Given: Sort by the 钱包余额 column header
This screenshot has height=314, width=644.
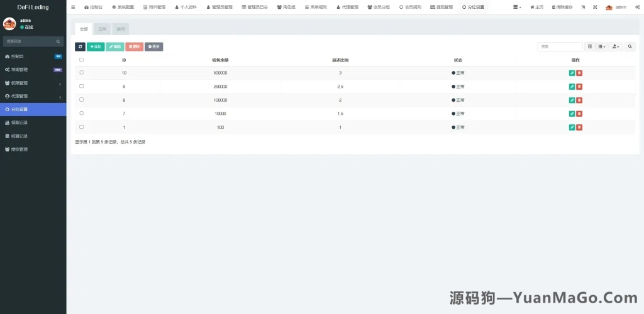Looking at the screenshot, I should [220, 60].
